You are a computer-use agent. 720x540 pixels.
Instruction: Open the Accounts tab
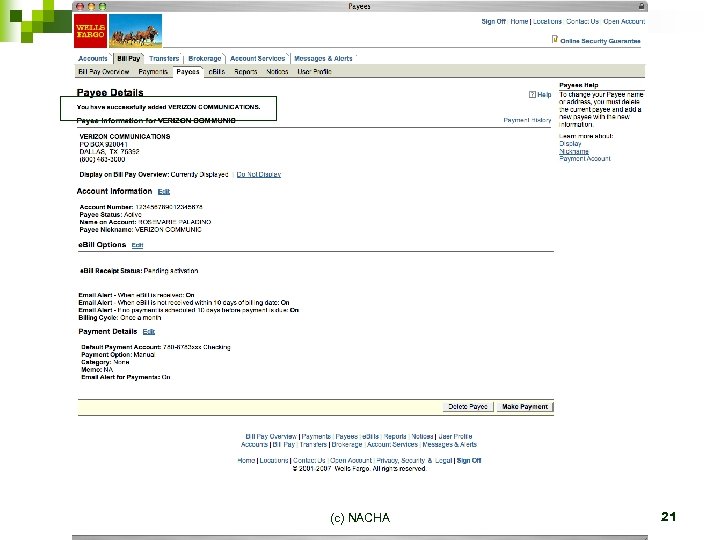pos(93,58)
